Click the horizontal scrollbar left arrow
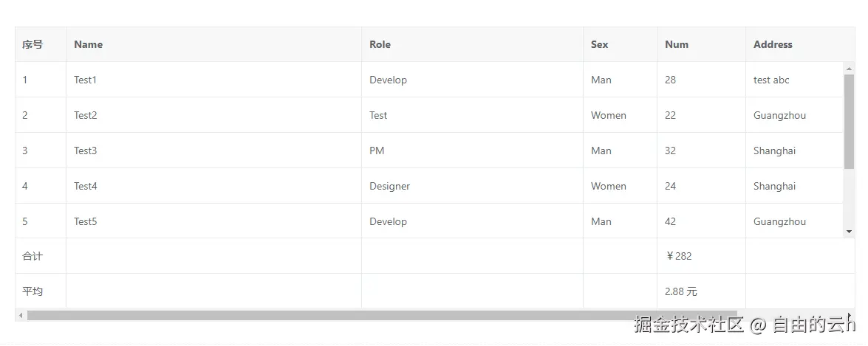Viewport: 868px width, 346px height. (21, 316)
